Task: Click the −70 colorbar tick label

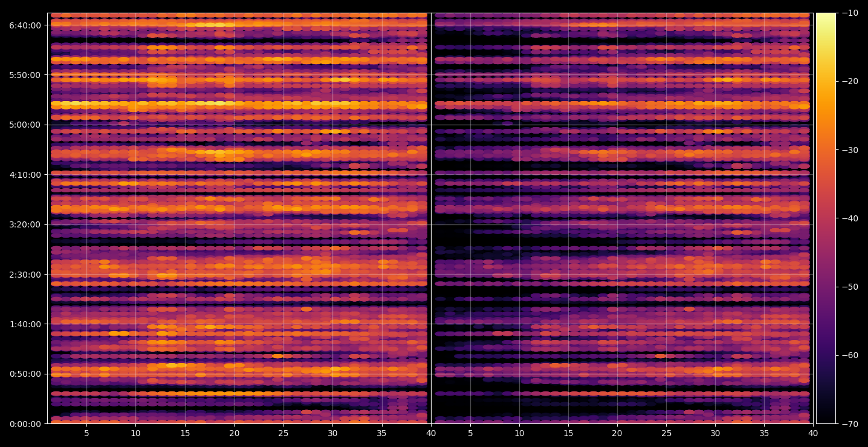Action: pos(849,424)
